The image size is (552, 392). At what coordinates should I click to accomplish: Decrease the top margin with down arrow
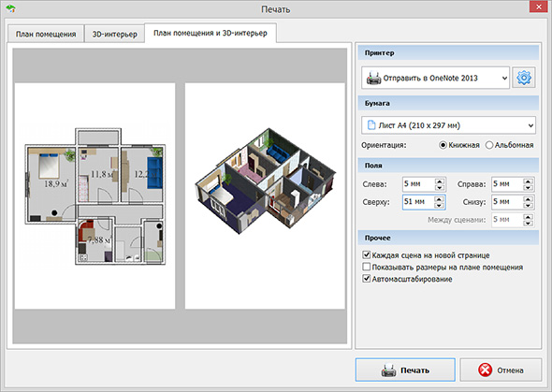tap(440, 206)
